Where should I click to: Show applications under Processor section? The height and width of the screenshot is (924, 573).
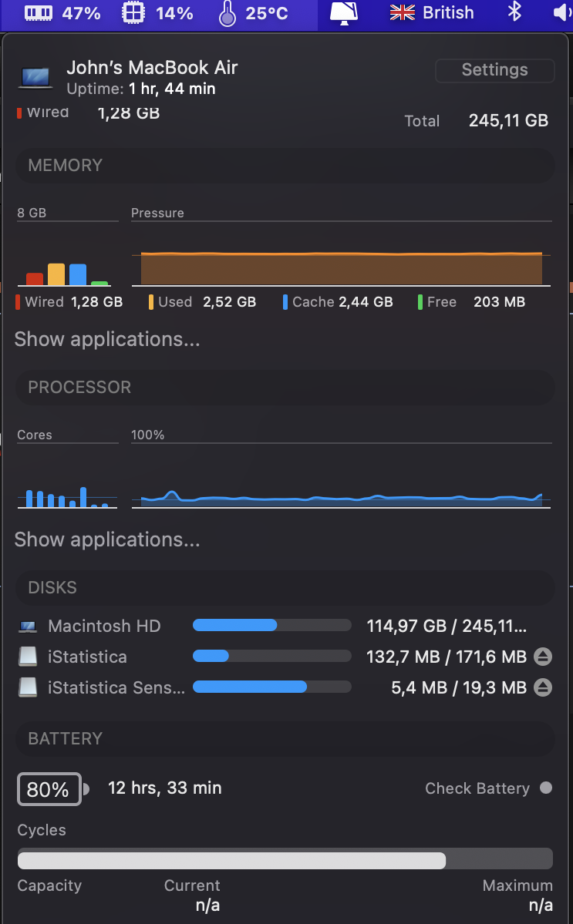tap(107, 539)
